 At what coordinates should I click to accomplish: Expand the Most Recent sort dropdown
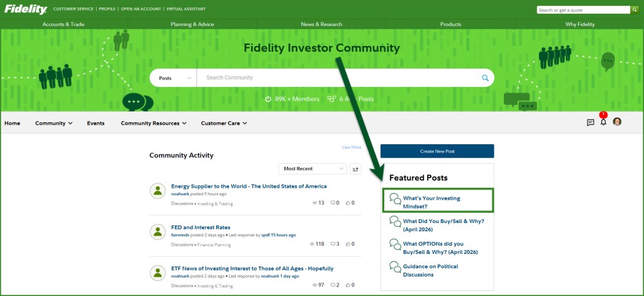[x=312, y=169]
